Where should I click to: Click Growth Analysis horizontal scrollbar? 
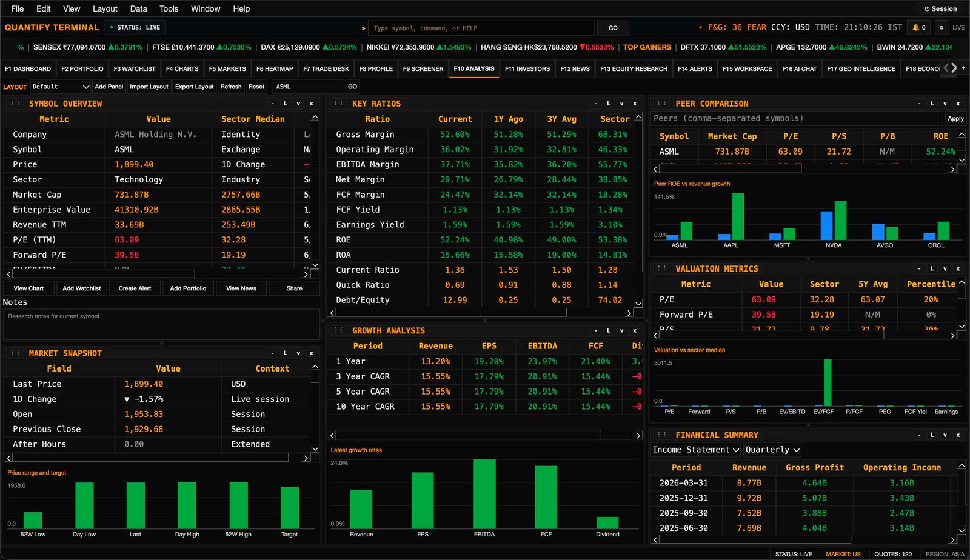click(469, 435)
